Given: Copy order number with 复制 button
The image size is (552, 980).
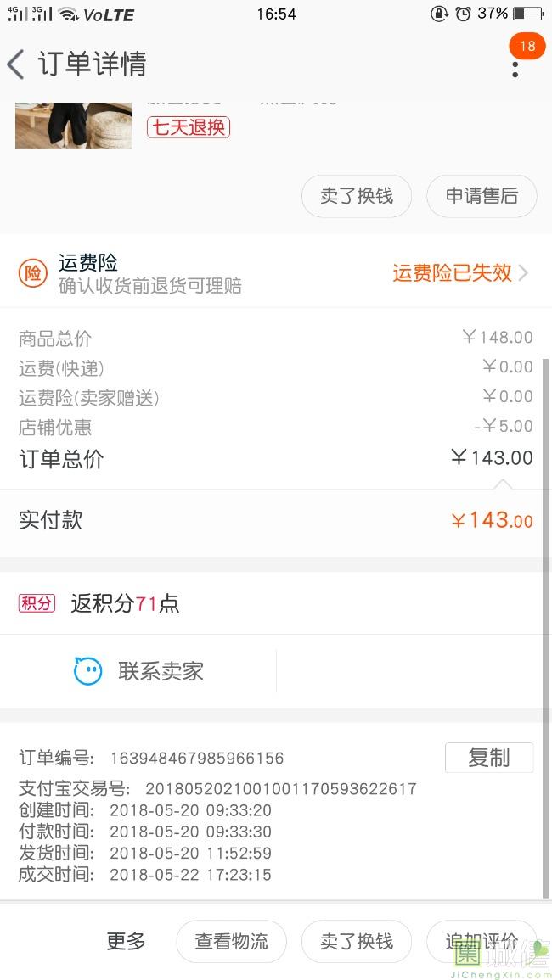Looking at the screenshot, I should click(489, 758).
